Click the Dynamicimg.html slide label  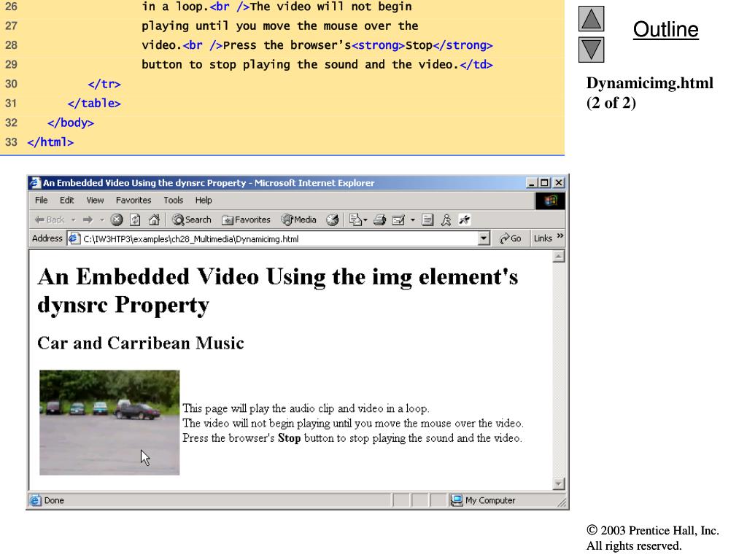coord(650,83)
